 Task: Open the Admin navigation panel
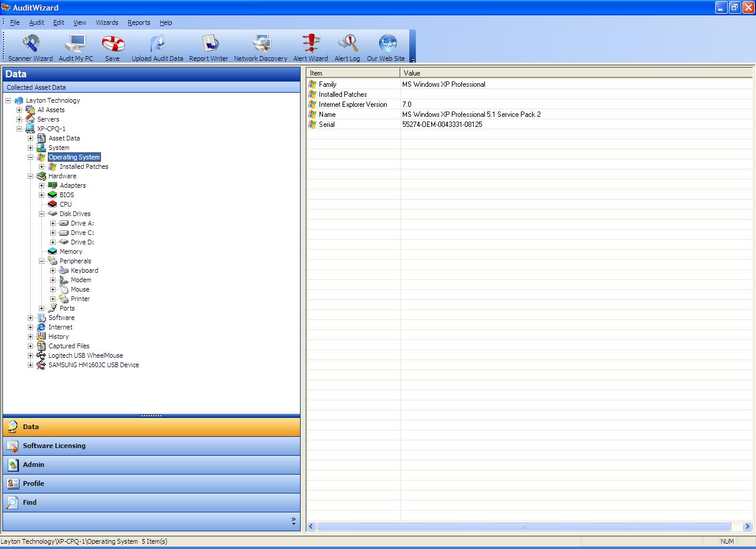coord(34,465)
